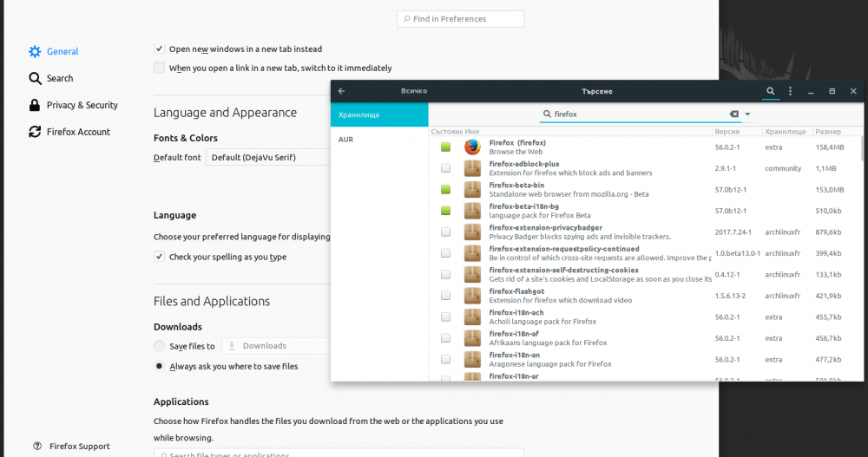Select the AUR sidebar tab
Image resolution: width=868 pixels, height=457 pixels.
coord(379,140)
